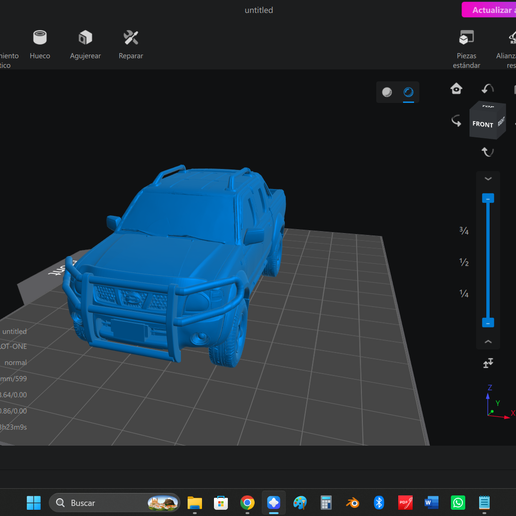Click the active slicer app taskbar icon
Screen dimensions: 516x516
[274, 503]
